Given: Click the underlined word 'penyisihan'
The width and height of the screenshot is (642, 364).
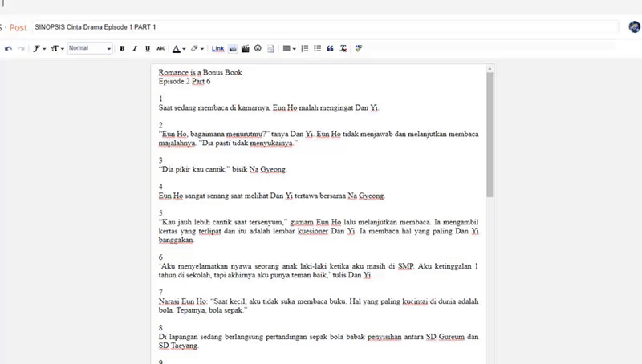Looking at the screenshot, I should pos(384,337).
